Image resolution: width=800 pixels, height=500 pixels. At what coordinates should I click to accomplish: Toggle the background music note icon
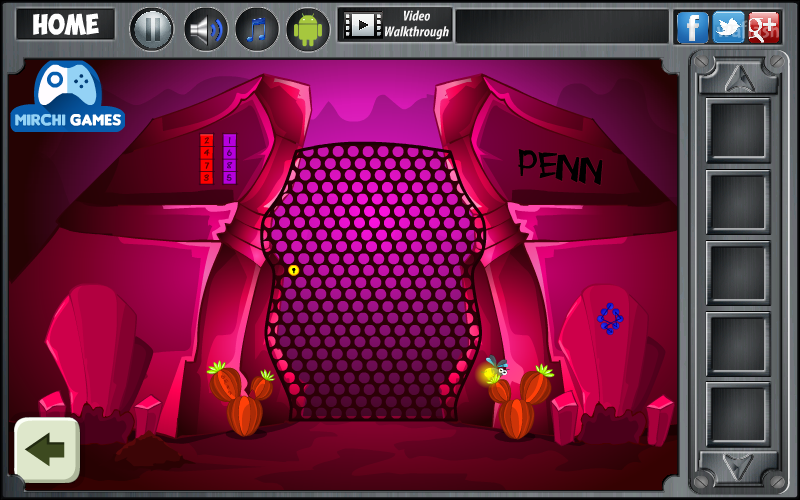point(257,29)
